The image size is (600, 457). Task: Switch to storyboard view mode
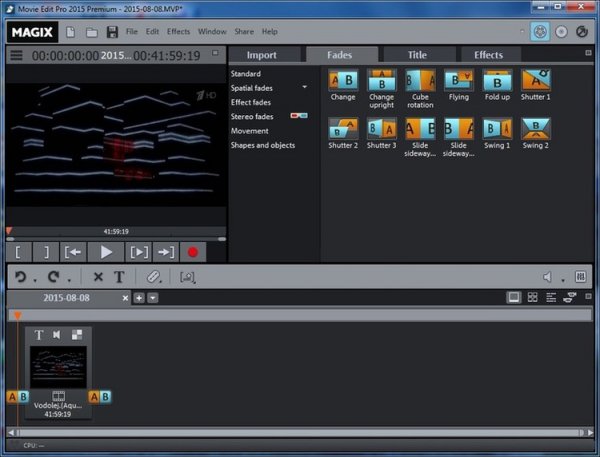(514, 297)
